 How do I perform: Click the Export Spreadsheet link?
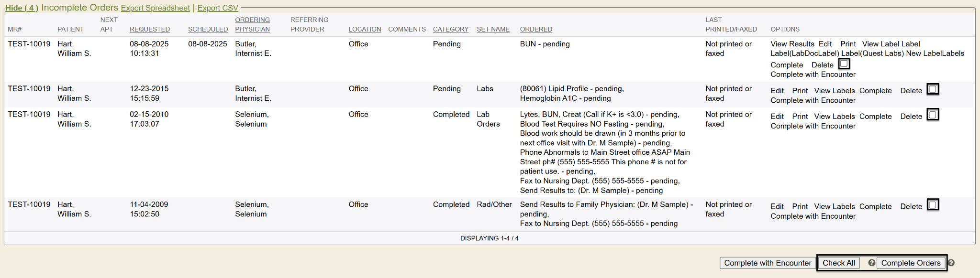(155, 8)
